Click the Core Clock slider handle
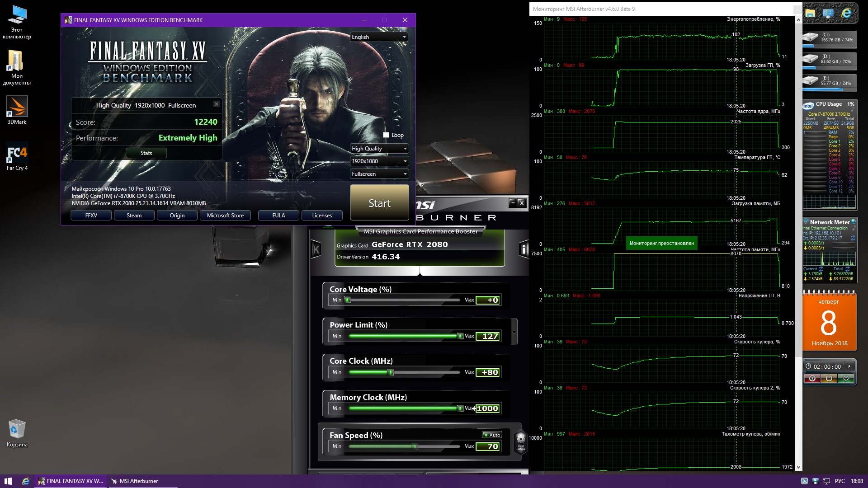Viewport: 868px width, 488px height. [x=392, y=372]
